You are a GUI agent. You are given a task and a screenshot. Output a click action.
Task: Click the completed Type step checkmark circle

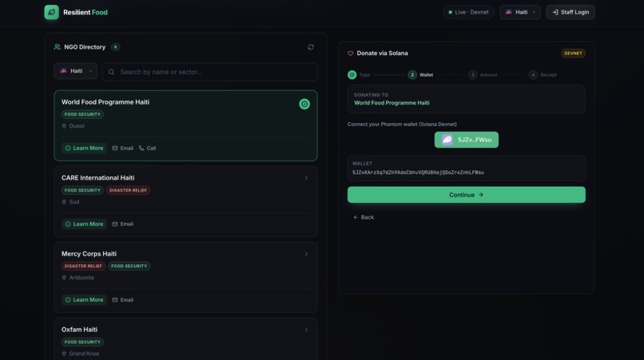coord(352,75)
